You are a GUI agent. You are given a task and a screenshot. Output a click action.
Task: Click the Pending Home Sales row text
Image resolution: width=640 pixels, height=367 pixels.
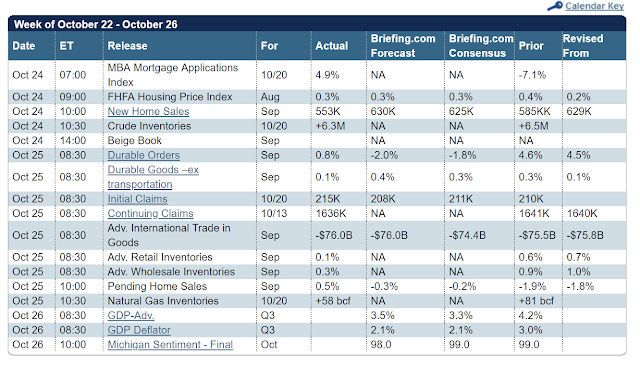157,287
